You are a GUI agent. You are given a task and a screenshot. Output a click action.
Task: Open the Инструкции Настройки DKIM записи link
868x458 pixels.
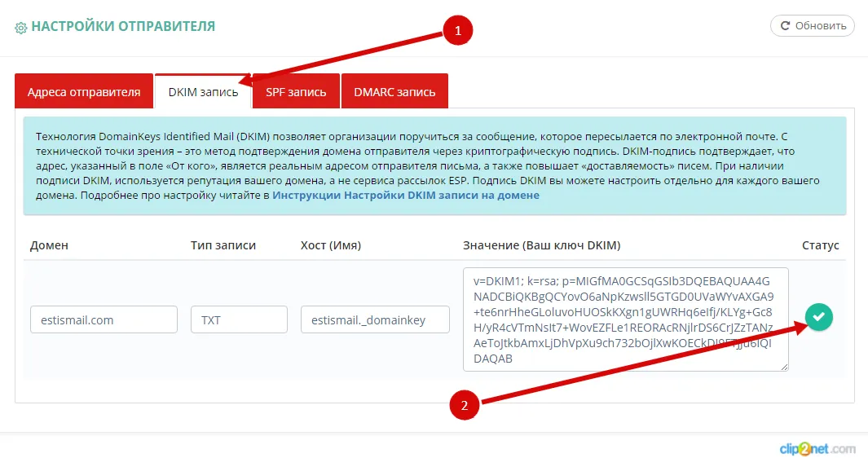pos(405,196)
